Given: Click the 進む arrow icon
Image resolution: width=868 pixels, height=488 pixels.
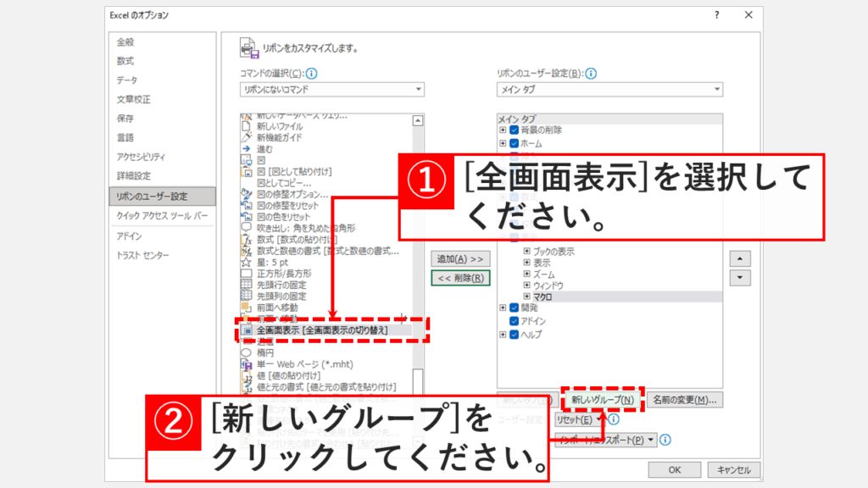Looking at the screenshot, I should (x=247, y=148).
